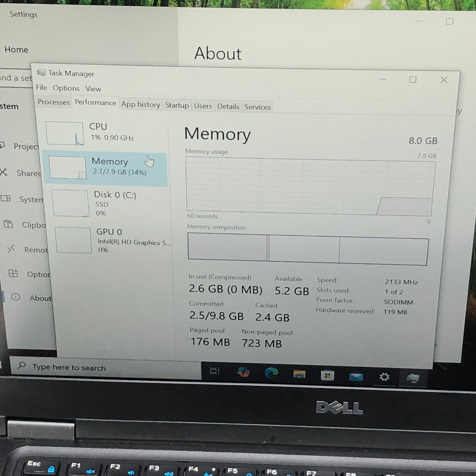Launch Microsoft Edge from the taskbar

271,373
